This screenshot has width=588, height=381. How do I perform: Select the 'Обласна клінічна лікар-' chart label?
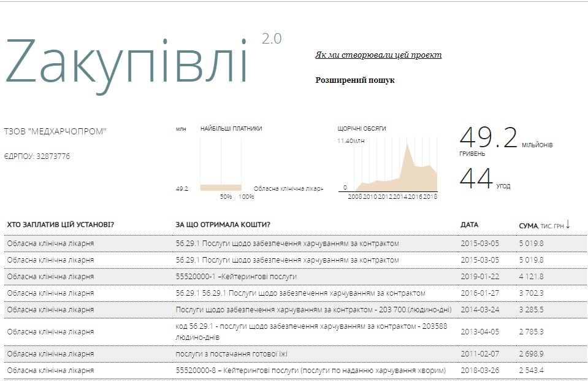288,188
